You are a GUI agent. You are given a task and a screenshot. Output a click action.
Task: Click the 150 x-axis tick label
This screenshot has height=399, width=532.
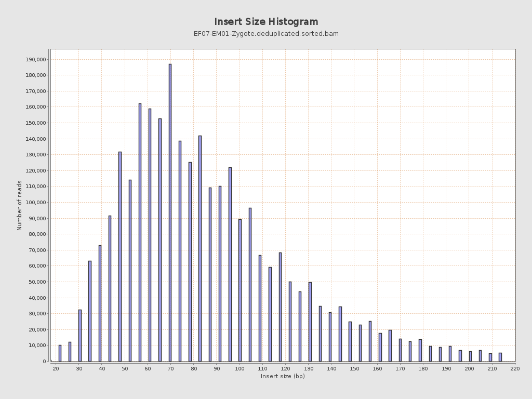tap(354, 369)
